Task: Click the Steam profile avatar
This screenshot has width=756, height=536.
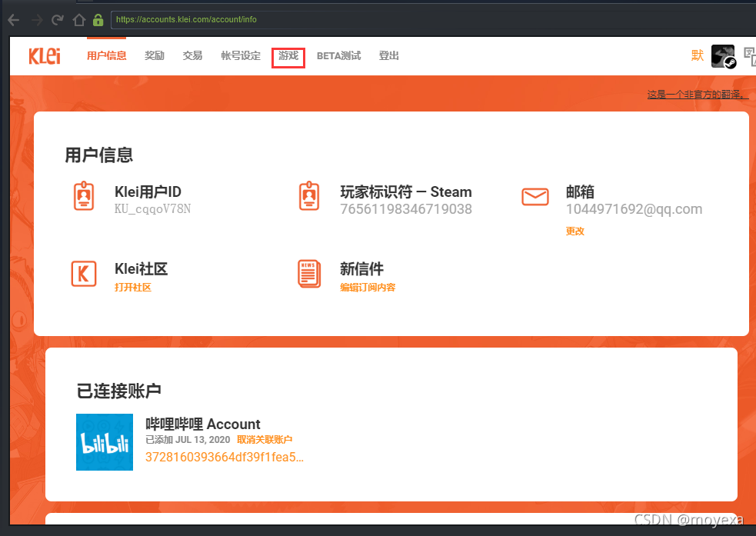Action: pyautogui.click(x=723, y=56)
